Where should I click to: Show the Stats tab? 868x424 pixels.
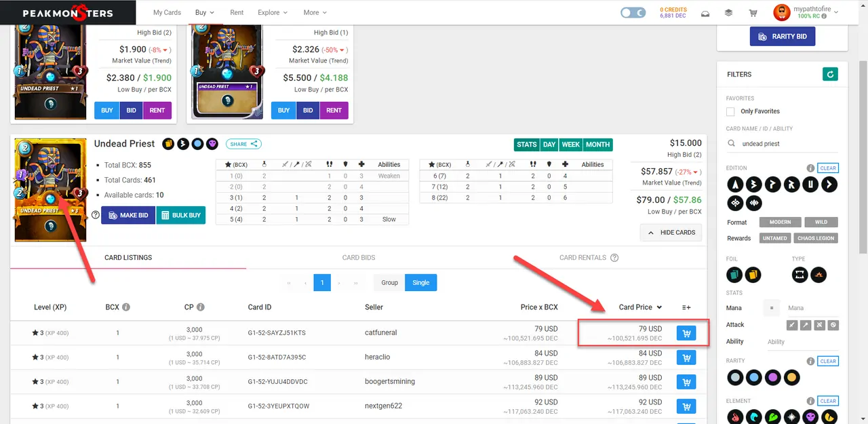tap(527, 144)
